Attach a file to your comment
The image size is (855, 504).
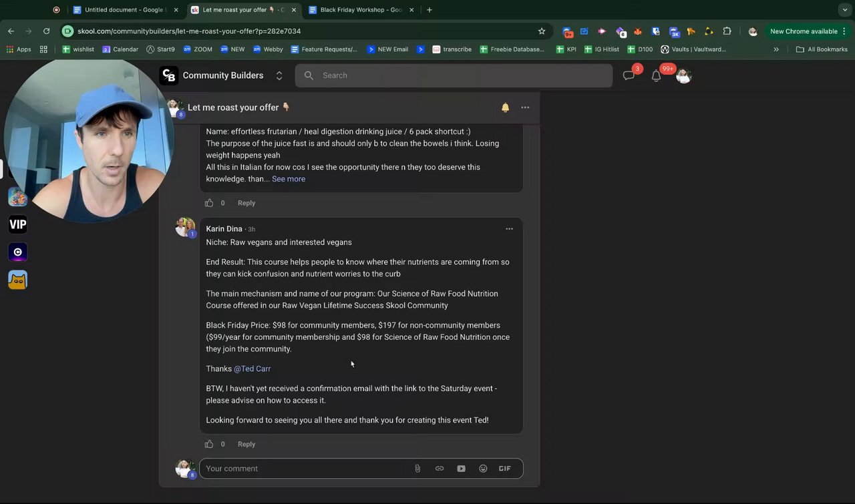(x=417, y=469)
